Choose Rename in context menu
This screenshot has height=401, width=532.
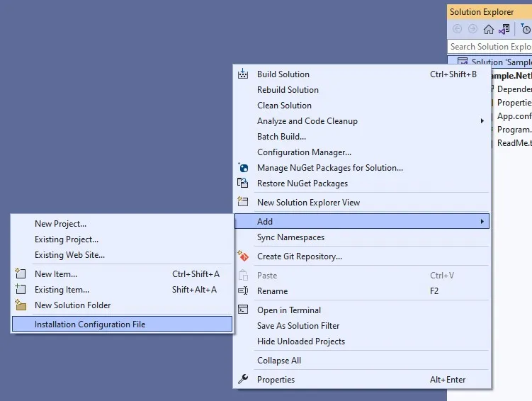[363, 291]
